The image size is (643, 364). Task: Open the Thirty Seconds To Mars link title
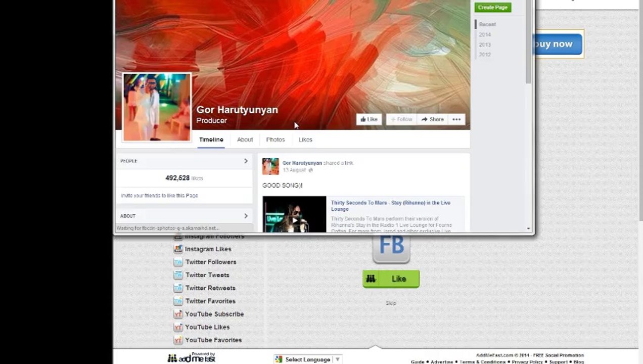(x=390, y=206)
